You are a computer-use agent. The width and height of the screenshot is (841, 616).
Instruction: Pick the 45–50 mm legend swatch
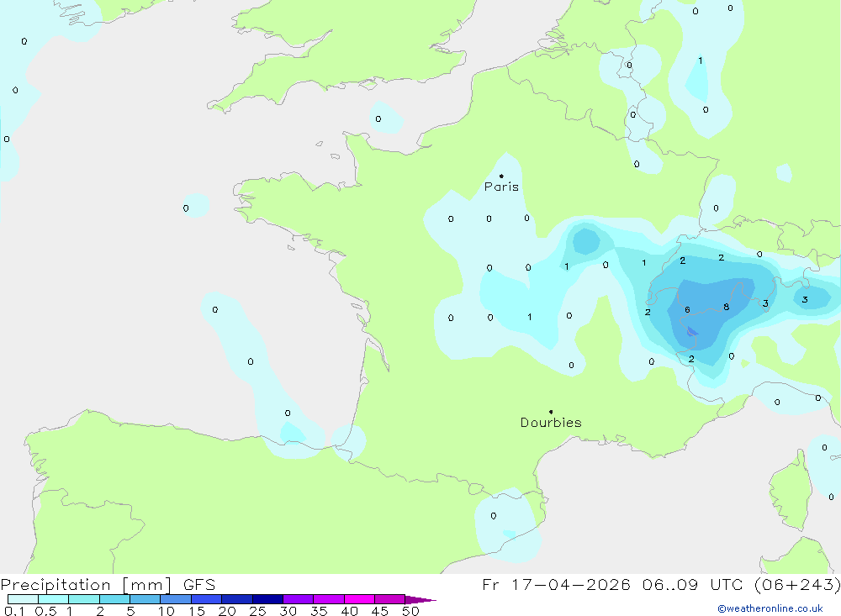click(x=389, y=599)
